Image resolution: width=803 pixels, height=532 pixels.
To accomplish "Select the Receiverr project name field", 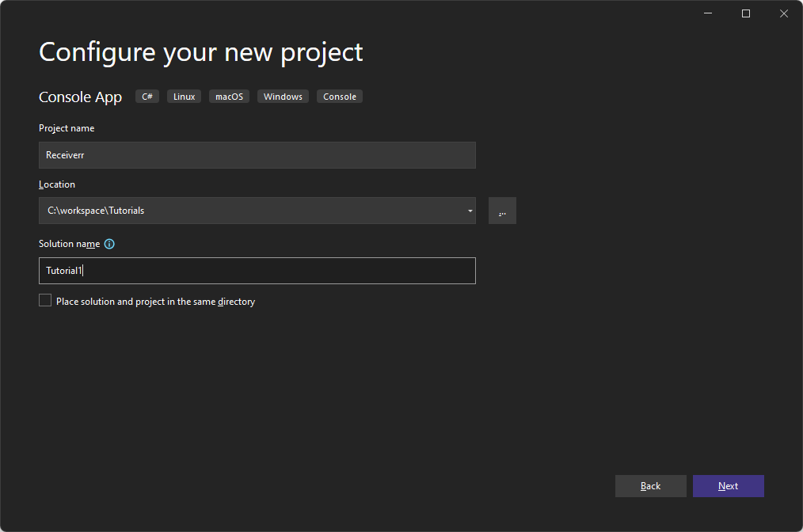I will click(257, 155).
